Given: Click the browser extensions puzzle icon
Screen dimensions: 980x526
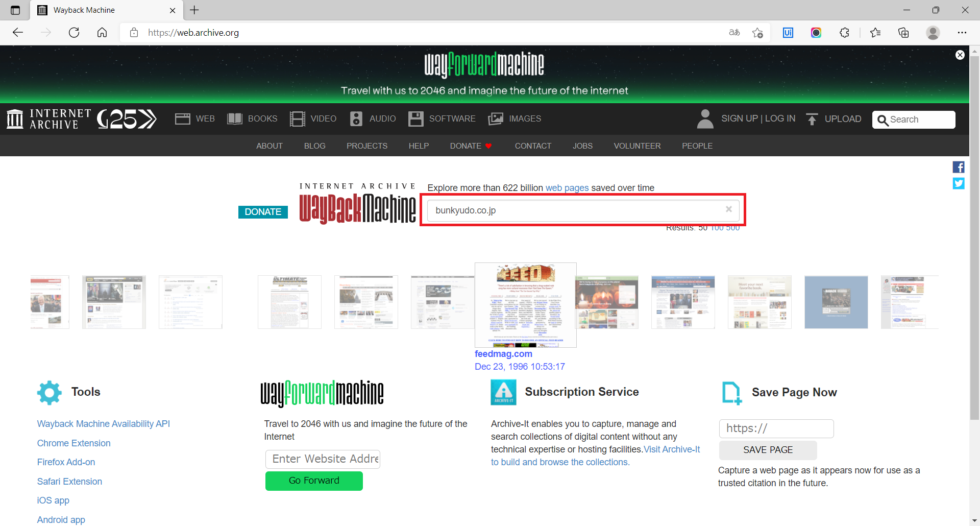Looking at the screenshot, I should point(844,33).
